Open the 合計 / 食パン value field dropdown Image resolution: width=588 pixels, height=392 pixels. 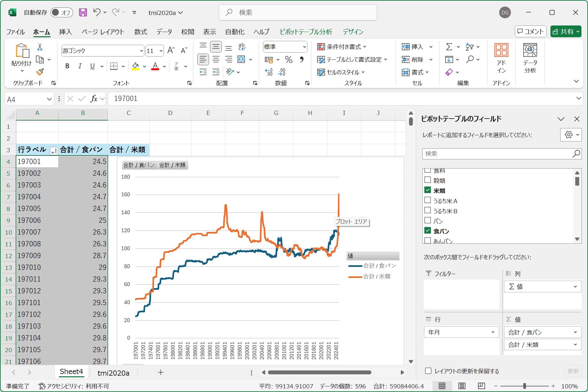pyautogui.click(x=575, y=332)
